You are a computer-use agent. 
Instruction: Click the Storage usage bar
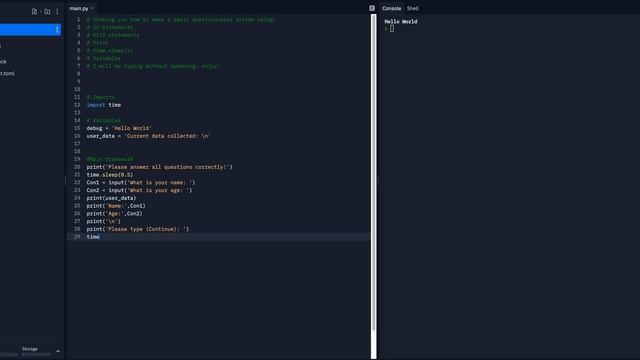pyautogui.click(x=36, y=354)
